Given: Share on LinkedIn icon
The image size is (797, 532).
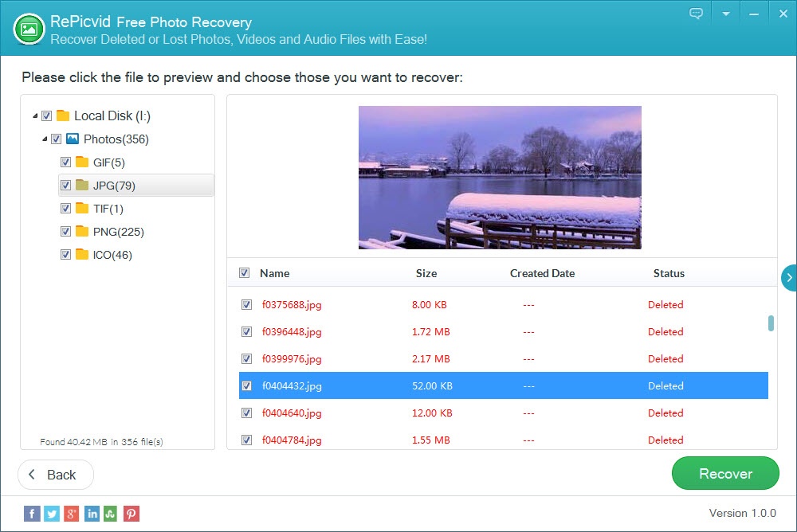Looking at the screenshot, I should (x=92, y=514).
